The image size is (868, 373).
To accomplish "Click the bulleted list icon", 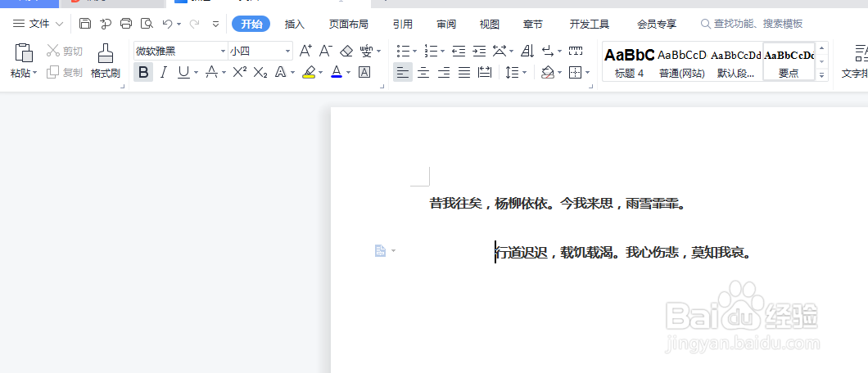I will 404,52.
